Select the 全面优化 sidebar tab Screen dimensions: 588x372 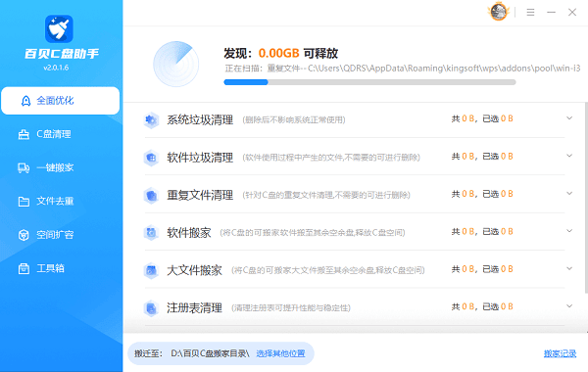click(61, 101)
